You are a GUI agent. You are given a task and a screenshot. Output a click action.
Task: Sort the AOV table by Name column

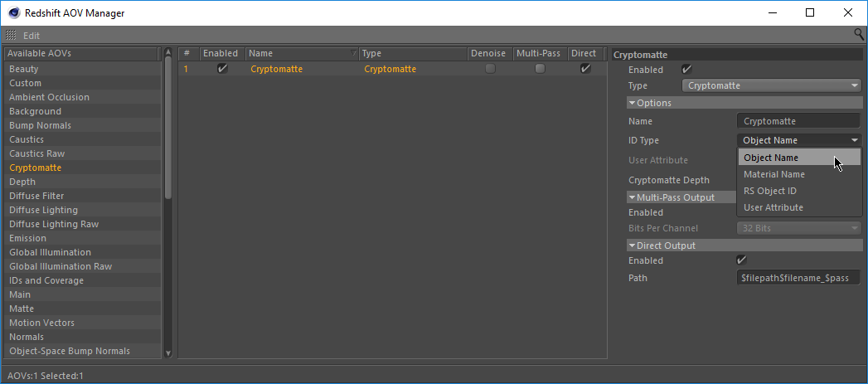(x=298, y=53)
